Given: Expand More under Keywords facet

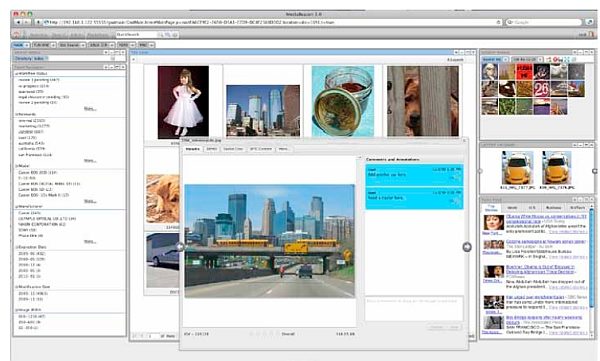Looking at the screenshot, I should (x=90, y=160).
